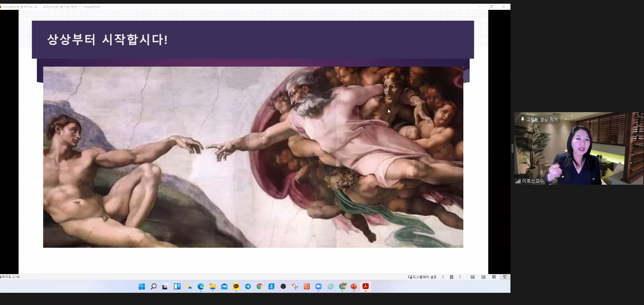Restore the PowerPoint window size
Viewport: 644px width, 305px height.
click(x=491, y=6)
